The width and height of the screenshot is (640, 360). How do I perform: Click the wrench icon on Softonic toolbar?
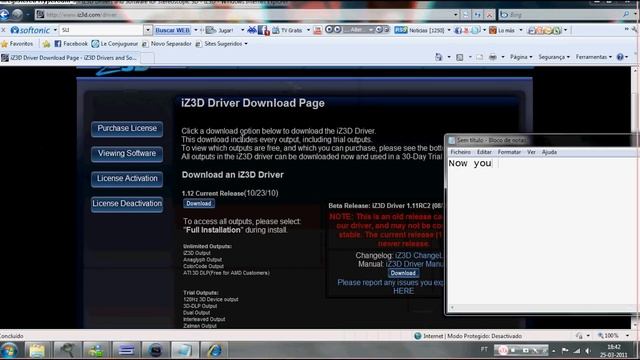click(x=635, y=30)
